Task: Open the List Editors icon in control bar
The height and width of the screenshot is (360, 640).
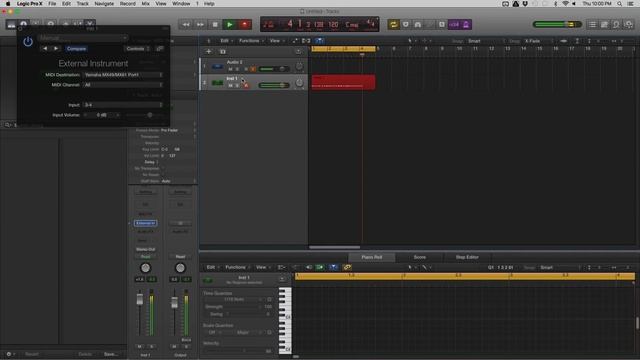Action: pyautogui.click(x=593, y=24)
